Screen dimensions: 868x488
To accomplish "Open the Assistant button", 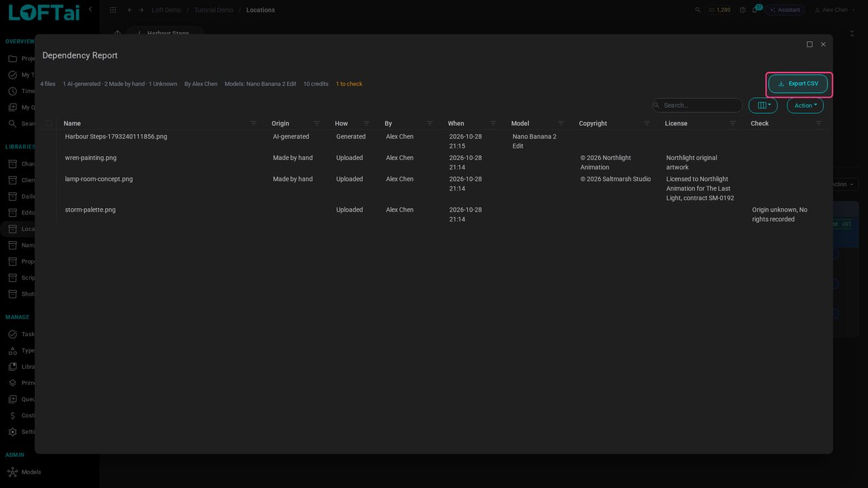I will coord(785,10).
